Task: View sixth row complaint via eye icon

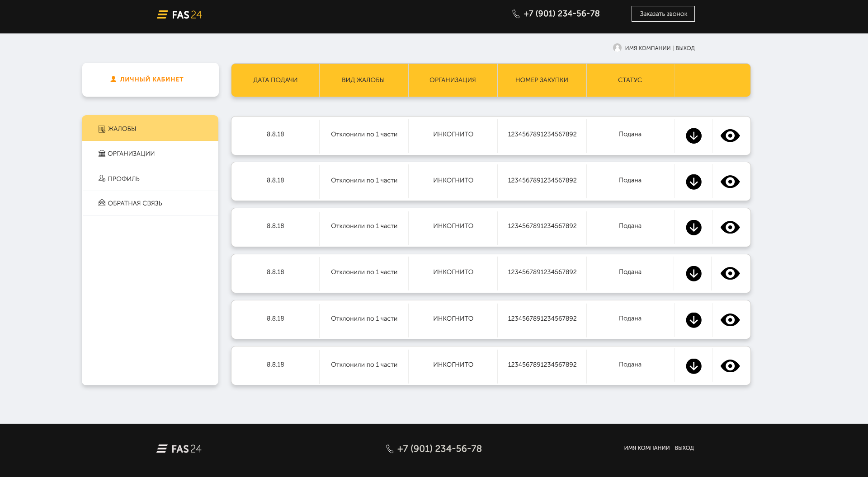Action: [x=730, y=366]
